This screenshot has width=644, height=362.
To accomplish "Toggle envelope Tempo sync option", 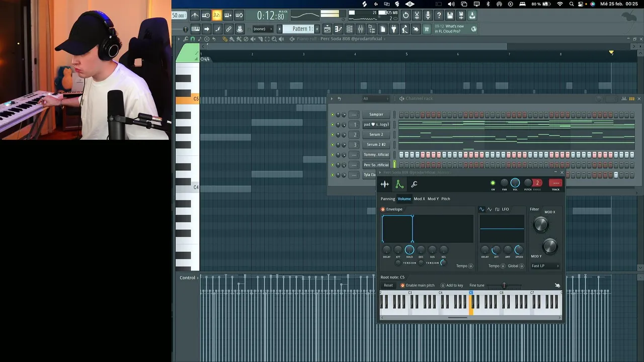I will tap(471, 266).
